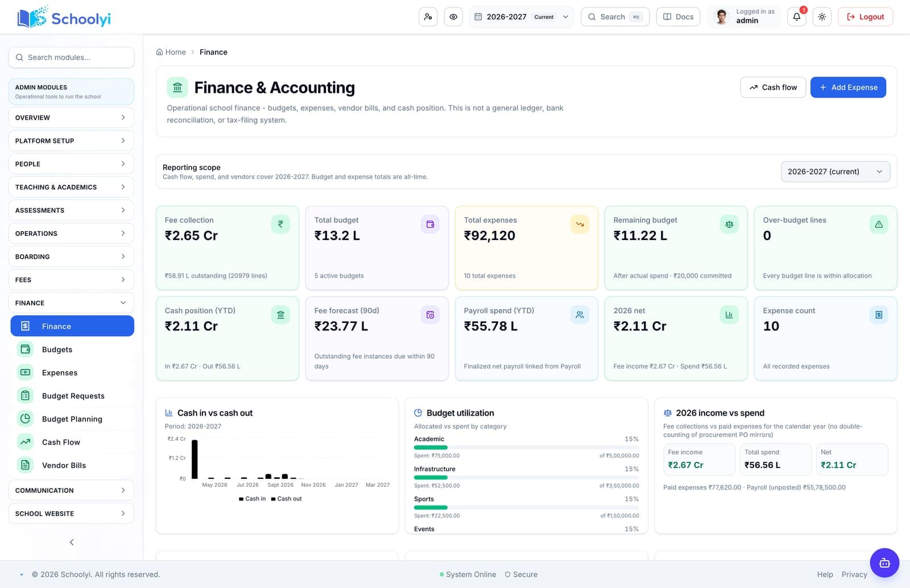Expand the FEES module group

[71, 280]
